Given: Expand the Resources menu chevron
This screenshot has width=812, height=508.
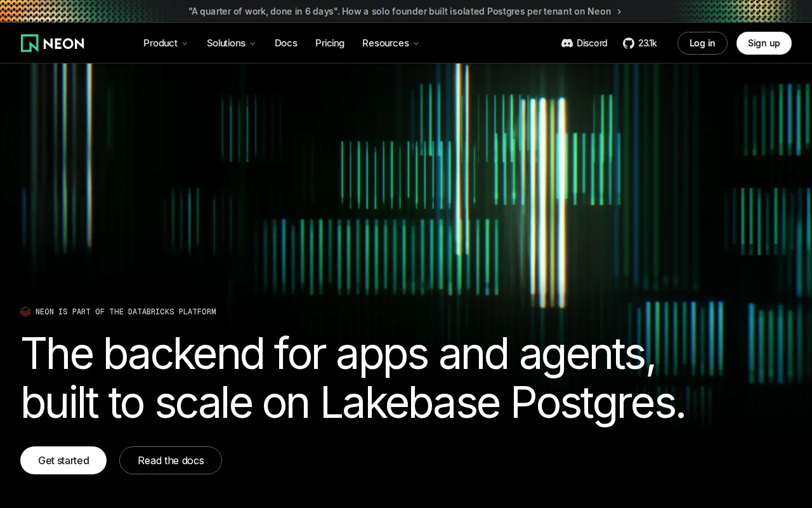Looking at the screenshot, I should pyautogui.click(x=416, y=44).
